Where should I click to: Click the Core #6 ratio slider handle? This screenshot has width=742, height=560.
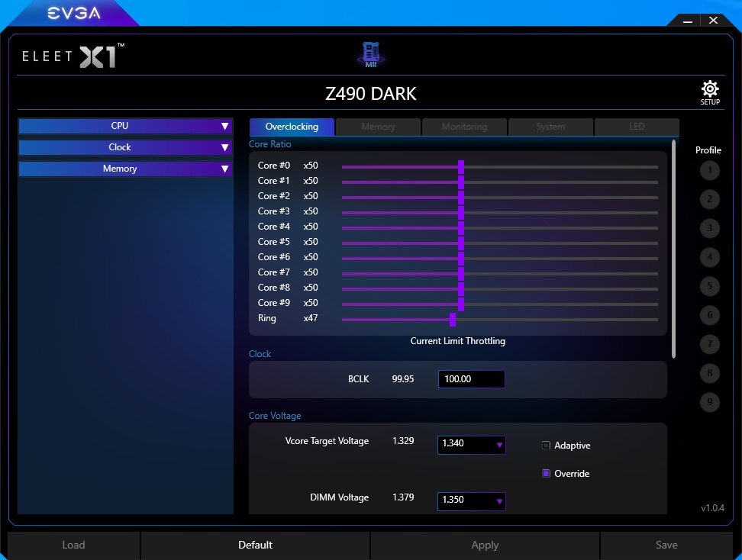461,258
